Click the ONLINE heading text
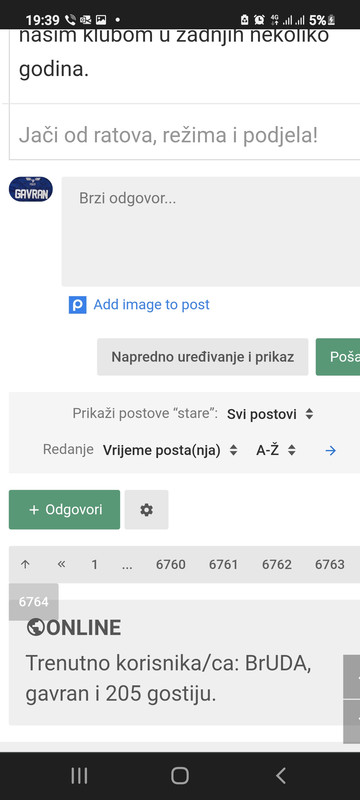The height and width of the screenshot is (800, 360). tap(83, 628)
